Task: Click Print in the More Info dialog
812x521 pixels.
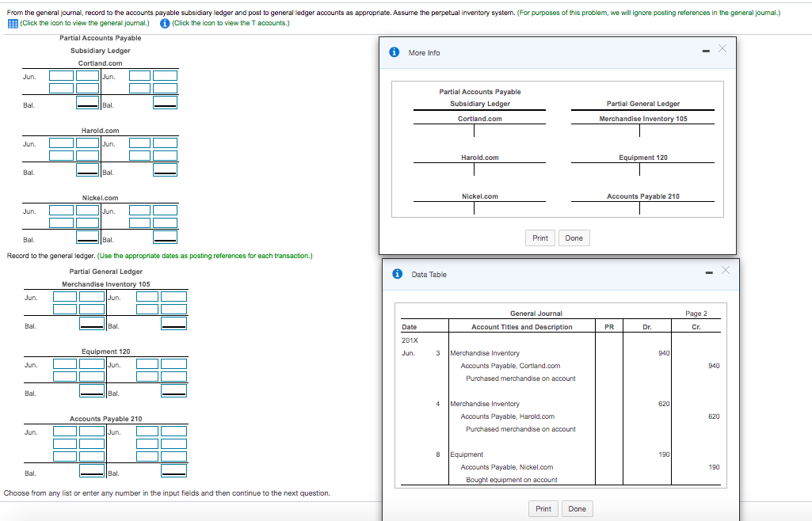Action: 540,238
